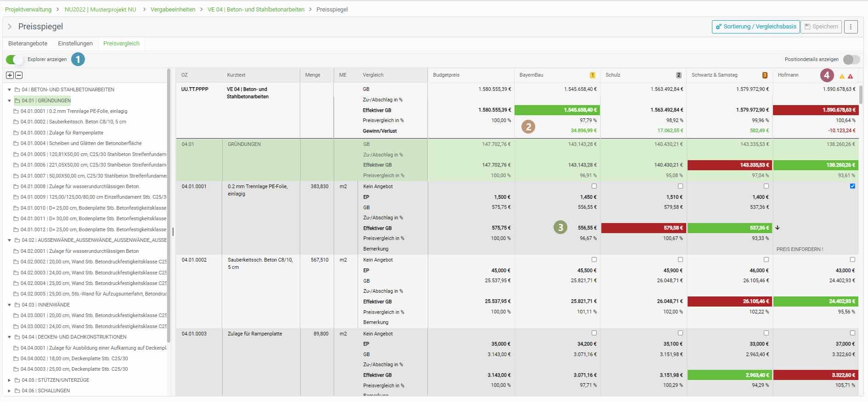Click folder icon of 04.01.0008 Zulage wasserundurchlässigen Beton
868x402 pixels.
pos(16,187)
